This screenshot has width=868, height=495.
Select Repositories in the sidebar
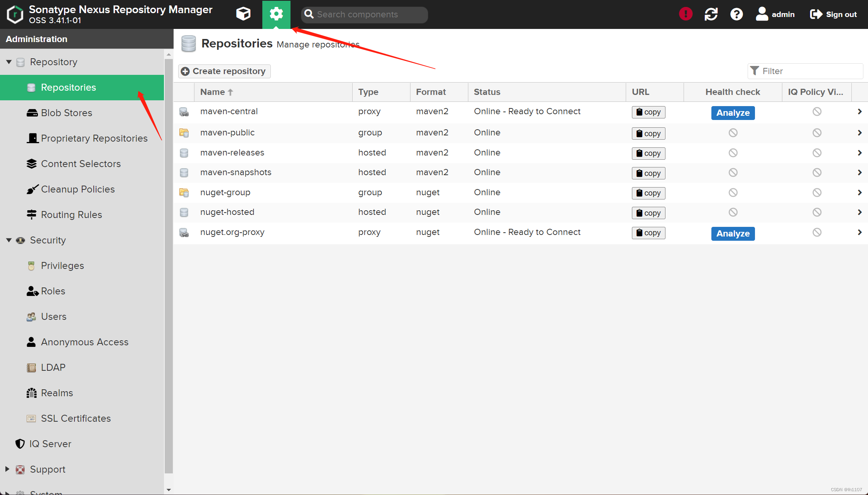point(82,88)
